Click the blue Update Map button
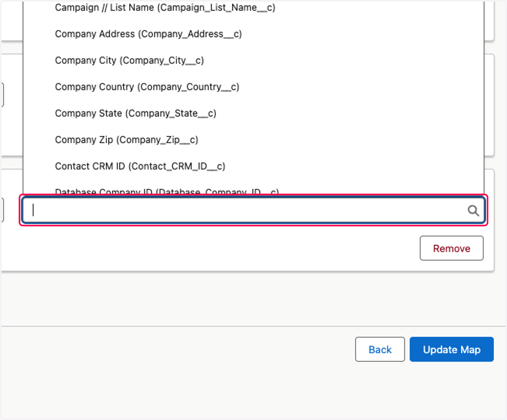507x420 pixels. click(x=452, y=349)
